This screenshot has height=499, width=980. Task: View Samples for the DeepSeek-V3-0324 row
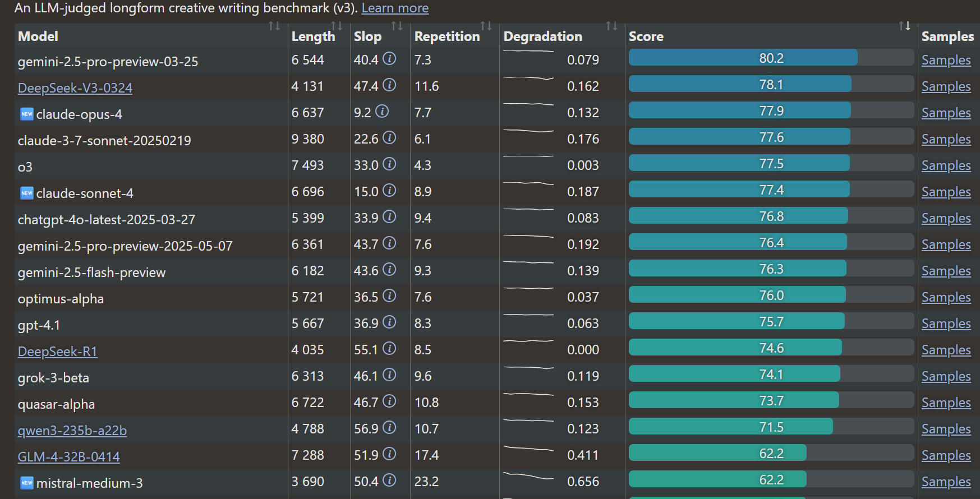coord(946,86)
